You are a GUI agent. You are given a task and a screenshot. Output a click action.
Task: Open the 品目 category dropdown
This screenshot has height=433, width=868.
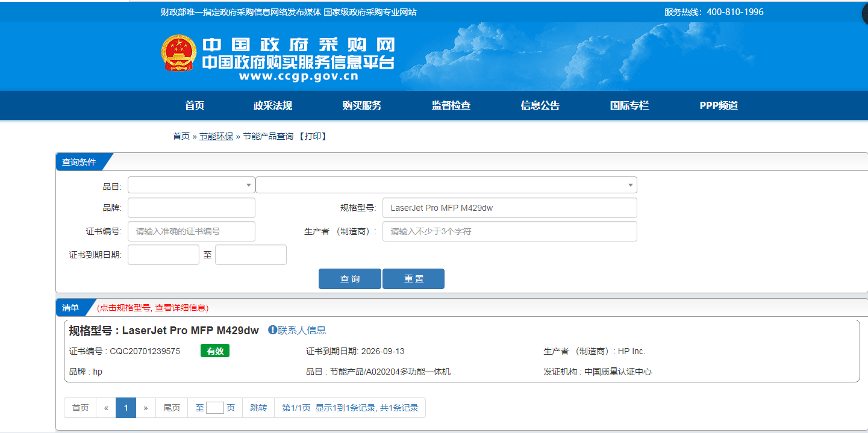[191, 185]
